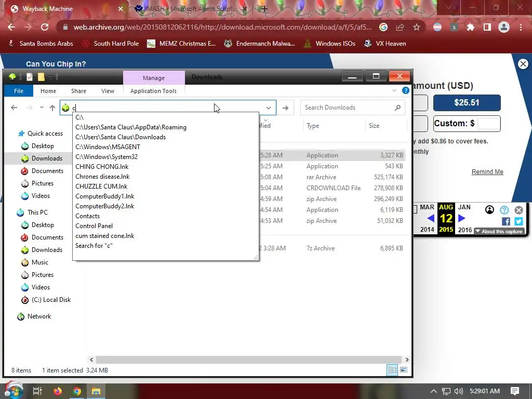This screenshot has width=532, height=399.
Task: Select the Manage contextual tab
Action: click(154, 78)
